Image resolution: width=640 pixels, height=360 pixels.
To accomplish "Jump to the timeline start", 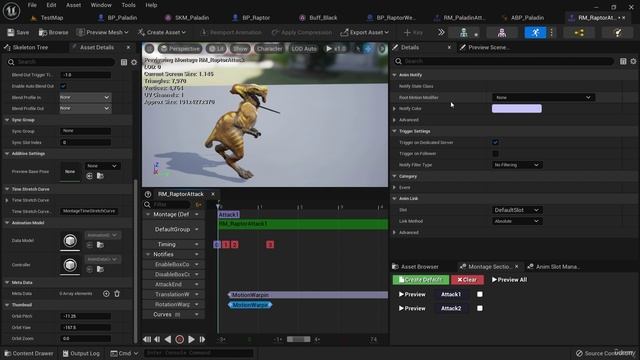I will [x=147, y=339].
